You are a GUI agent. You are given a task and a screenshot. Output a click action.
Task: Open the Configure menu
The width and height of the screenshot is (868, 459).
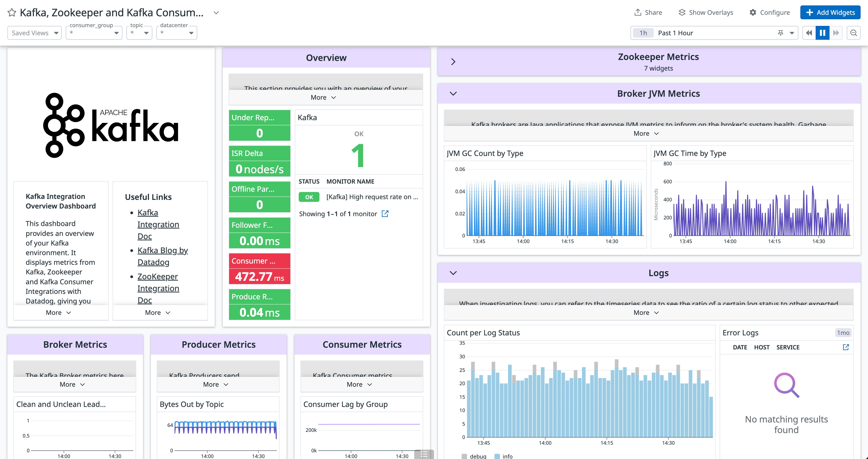[769, 12]
